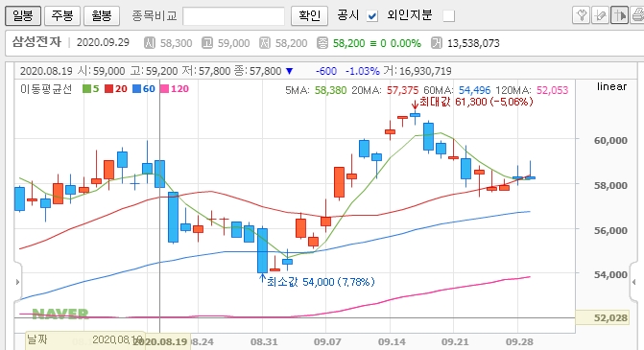
Task: Click the 최소값 54,000 (7.78%) label
Action: click(x=321, y=282)
